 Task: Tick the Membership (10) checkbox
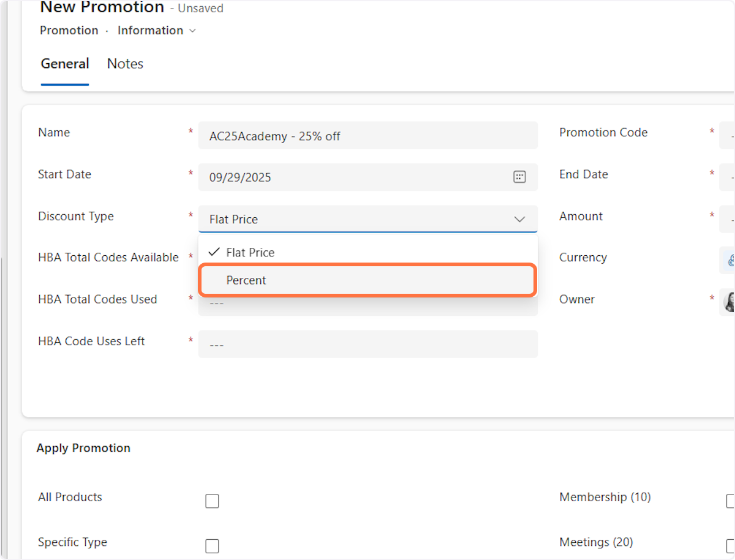coord(730,501)
